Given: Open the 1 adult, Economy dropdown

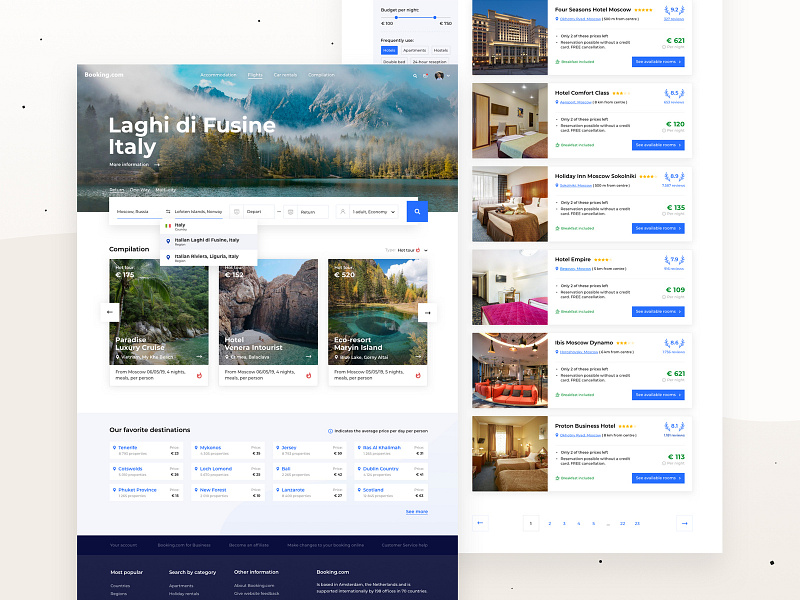Looking at the screenshot, I should tap(370, 210).
